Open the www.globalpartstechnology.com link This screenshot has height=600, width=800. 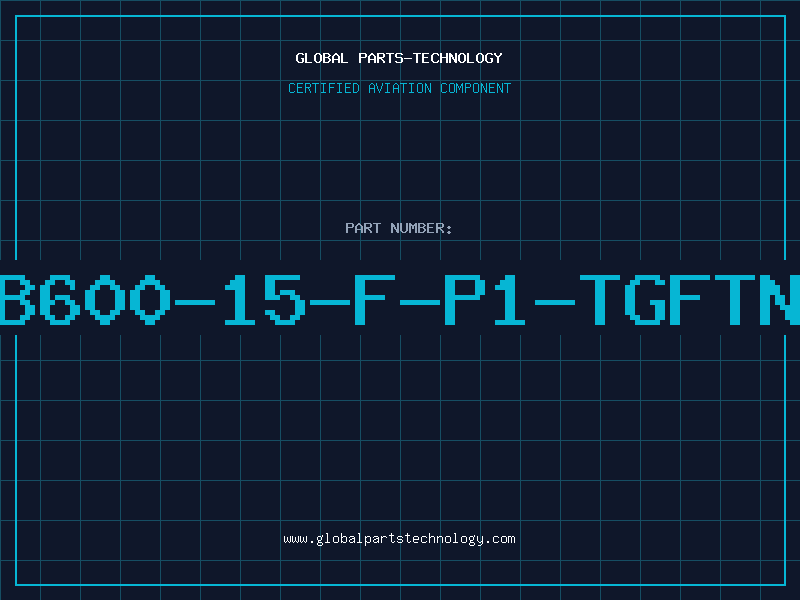399,539
